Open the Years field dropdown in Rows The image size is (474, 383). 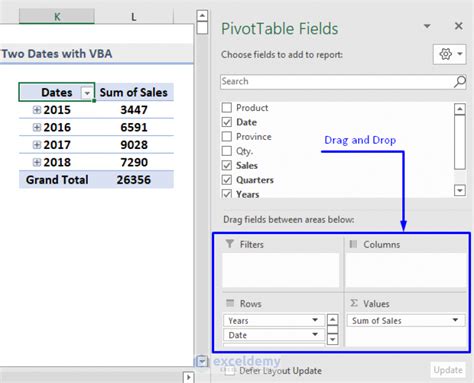point(315,320)
